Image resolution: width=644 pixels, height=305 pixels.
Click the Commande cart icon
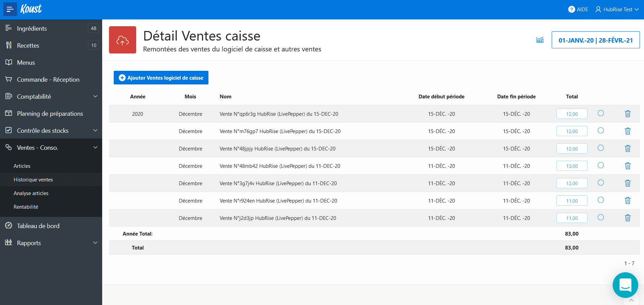[x=9, y=79]
